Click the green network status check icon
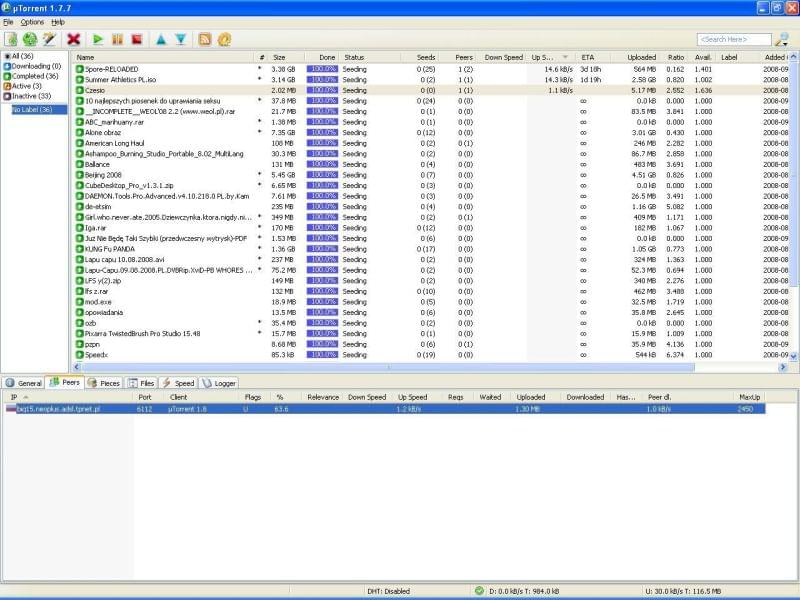Viewport: 800px width, 600px height. 479,591
